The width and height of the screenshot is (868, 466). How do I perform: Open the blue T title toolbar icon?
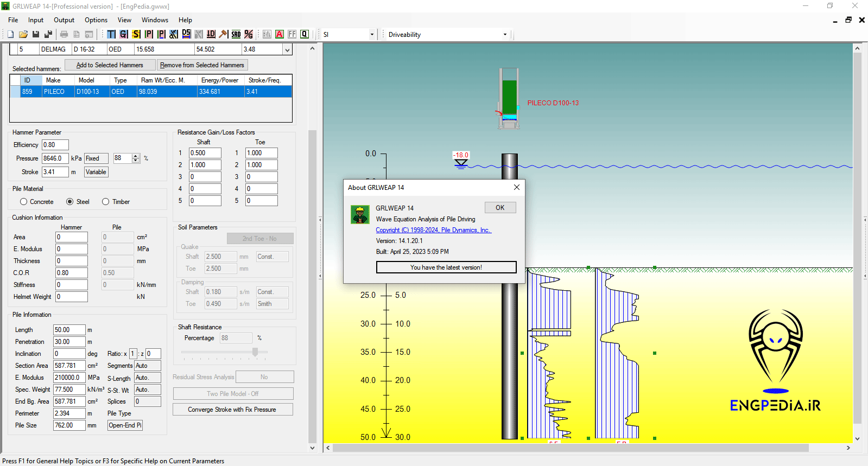tap(111, 34)
